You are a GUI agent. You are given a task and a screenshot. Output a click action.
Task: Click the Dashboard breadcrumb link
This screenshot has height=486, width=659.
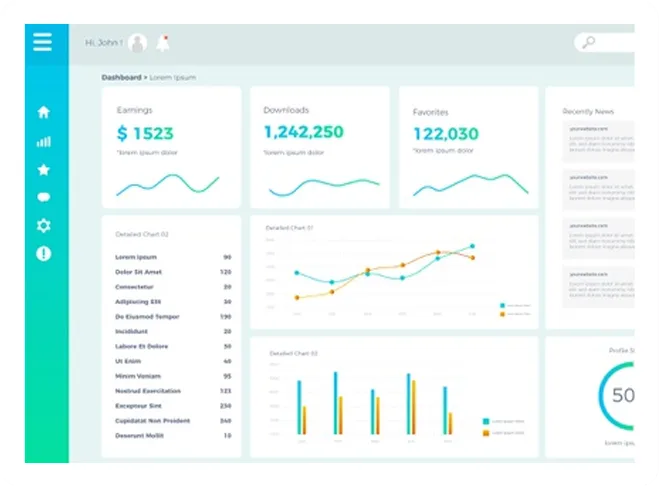pyautogui.click(x=121, y=77)
